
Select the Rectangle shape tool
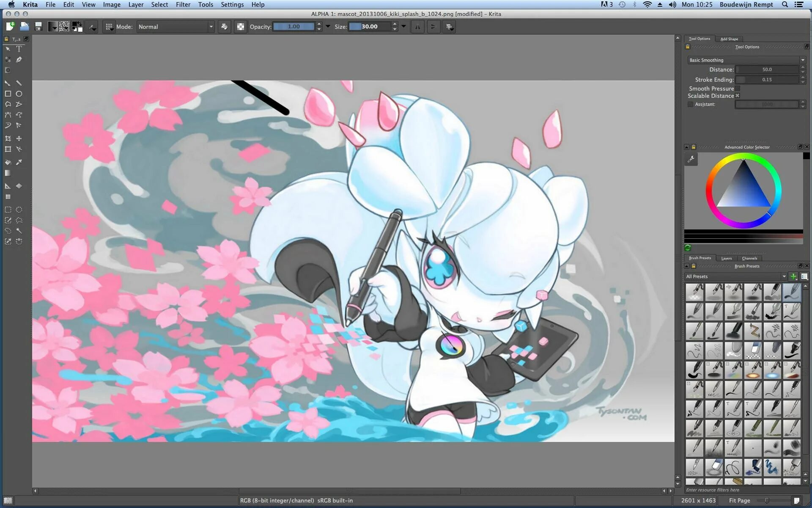8,94
